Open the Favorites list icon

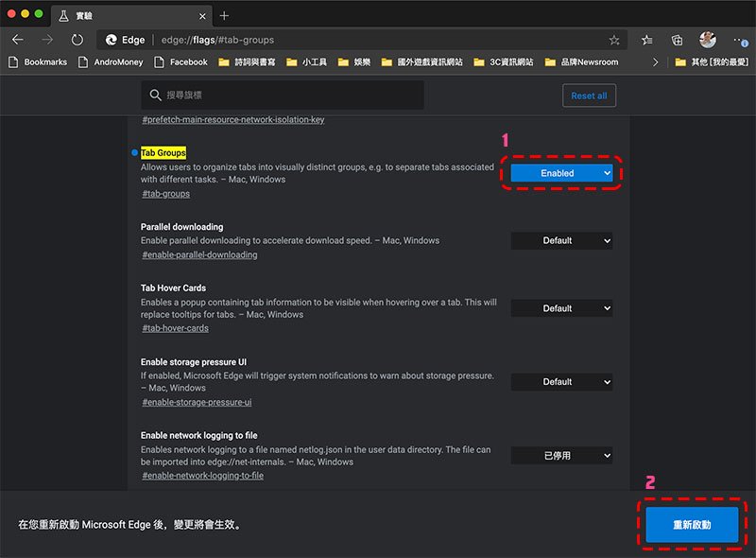(x=647, y=40)
